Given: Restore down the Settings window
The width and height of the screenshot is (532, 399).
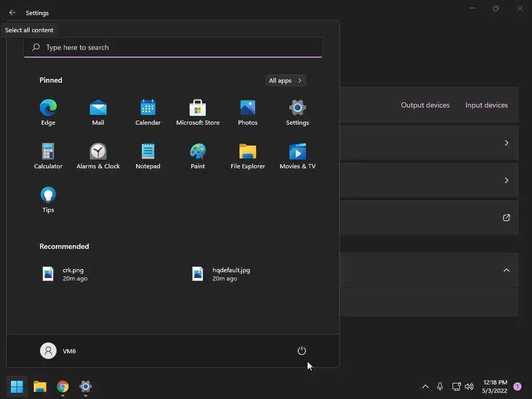Looking at the screenshot, I should click(496, 8).
